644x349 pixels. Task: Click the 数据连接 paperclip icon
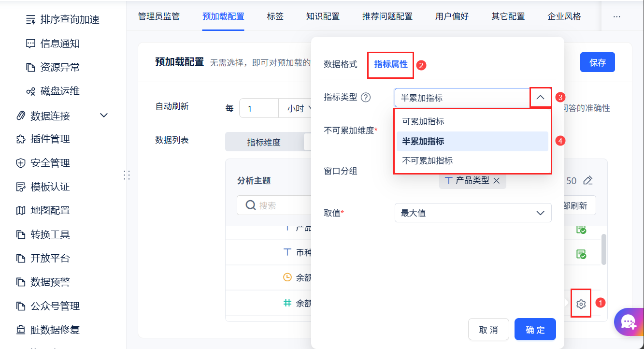(21, 116)
